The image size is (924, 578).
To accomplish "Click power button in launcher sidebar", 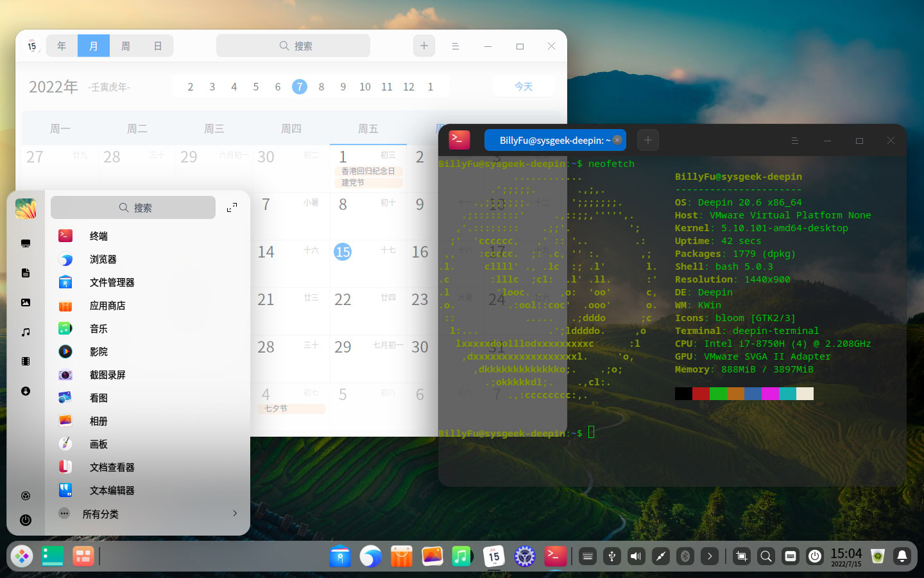I will tap(26, 520).
